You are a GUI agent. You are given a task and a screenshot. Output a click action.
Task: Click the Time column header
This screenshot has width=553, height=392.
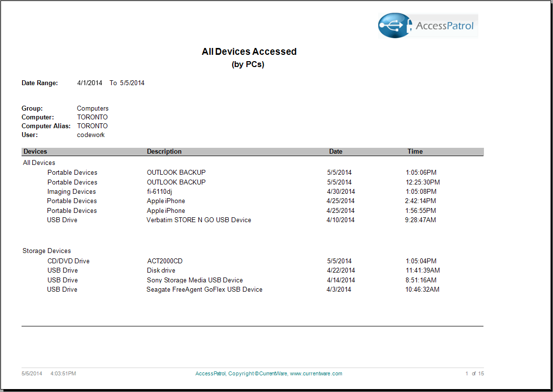click(x=415, y=151)
